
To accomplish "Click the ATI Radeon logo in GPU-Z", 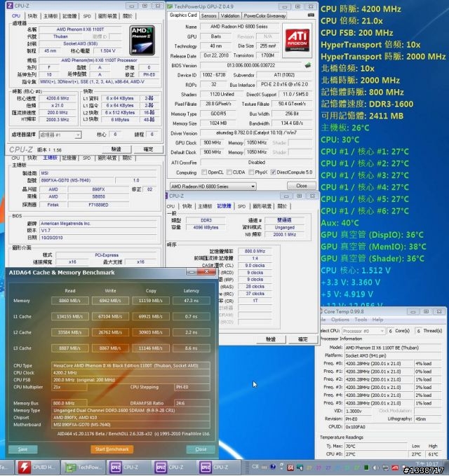I will pos(297,40).
